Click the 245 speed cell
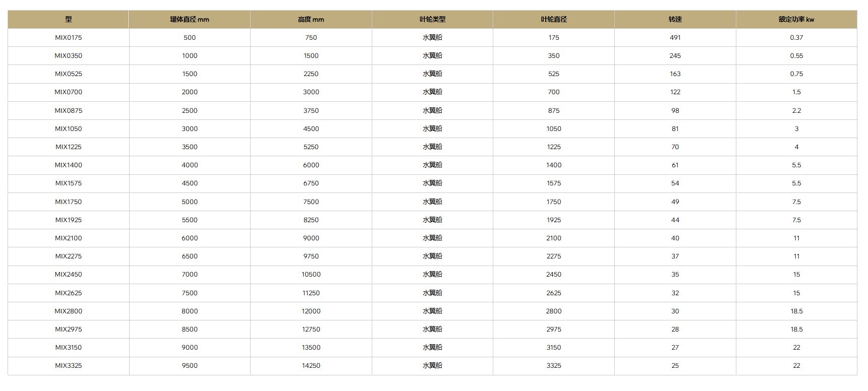 675,56
